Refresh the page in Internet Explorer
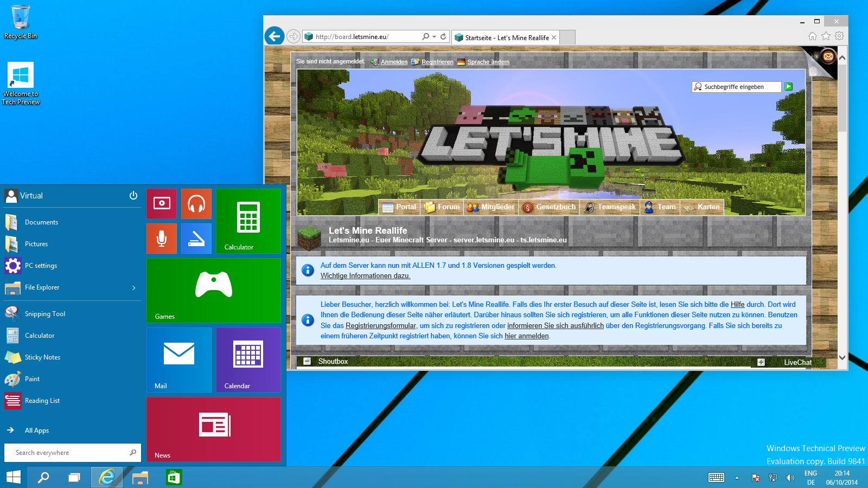The image size is (868, 488). coord(443,36)
